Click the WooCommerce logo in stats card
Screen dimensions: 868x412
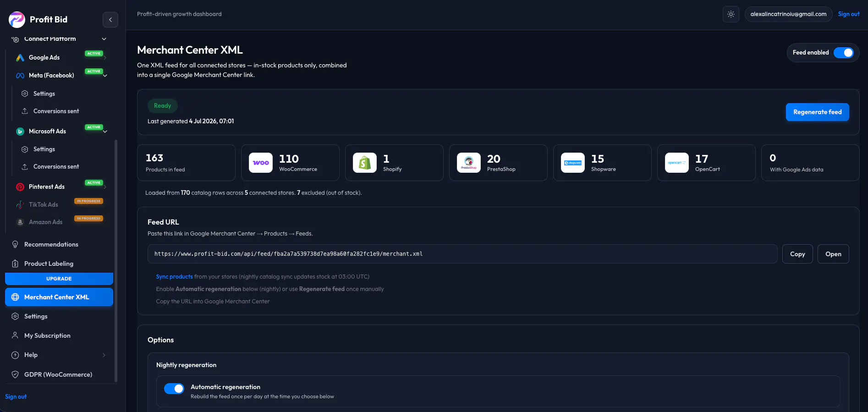(261, 163)
